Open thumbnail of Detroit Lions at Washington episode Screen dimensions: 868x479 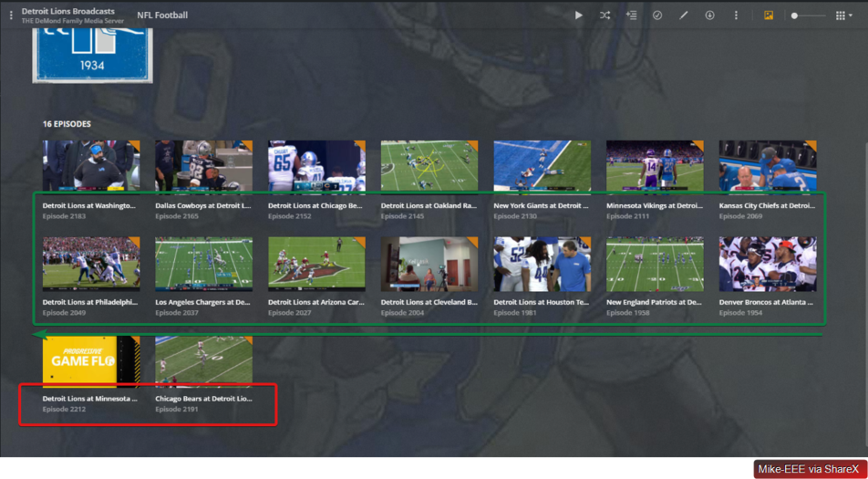(91, 165)
